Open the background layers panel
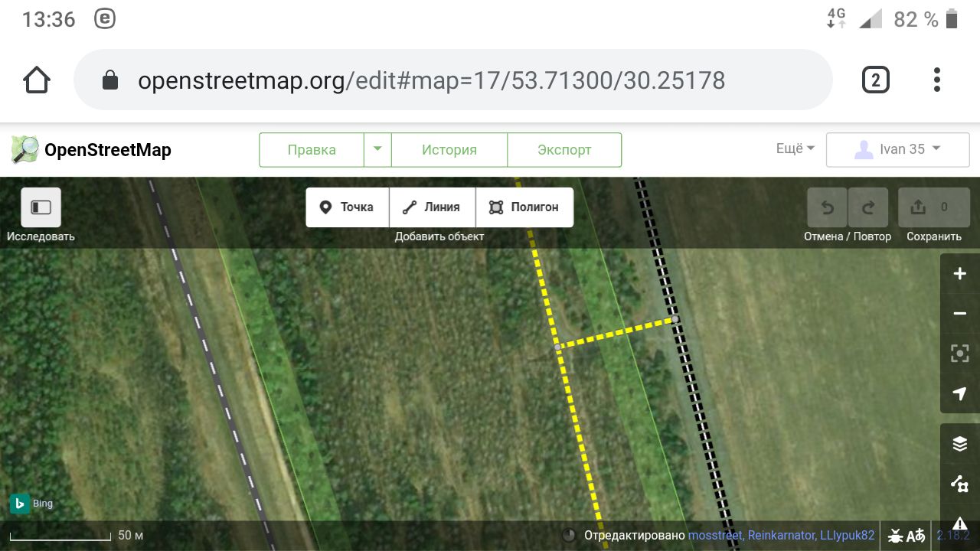The image size is (980, 551). tap(959, 444)
